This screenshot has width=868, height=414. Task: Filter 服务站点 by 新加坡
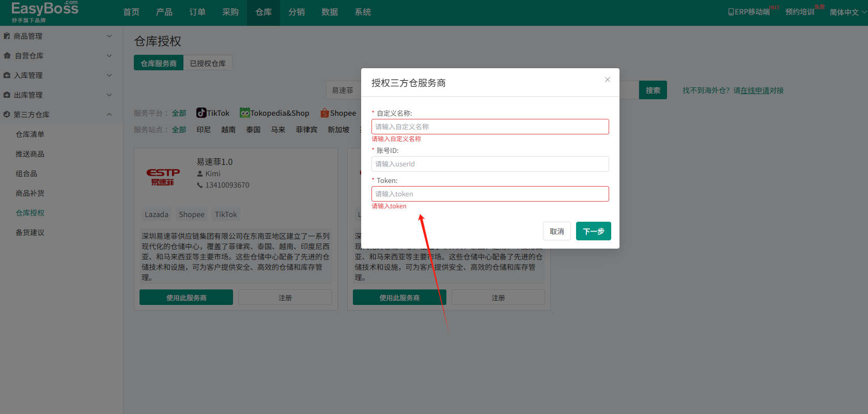click(x=338, y=130)
